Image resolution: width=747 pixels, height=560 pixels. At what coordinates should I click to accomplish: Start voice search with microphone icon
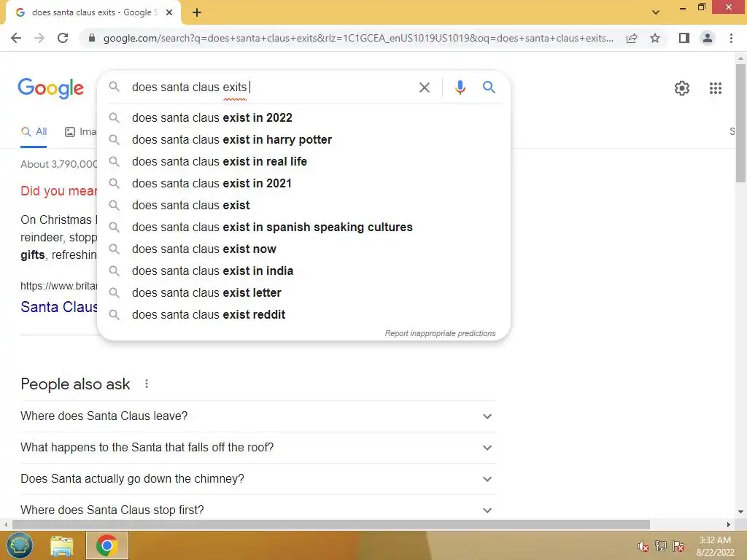(460, 87)
